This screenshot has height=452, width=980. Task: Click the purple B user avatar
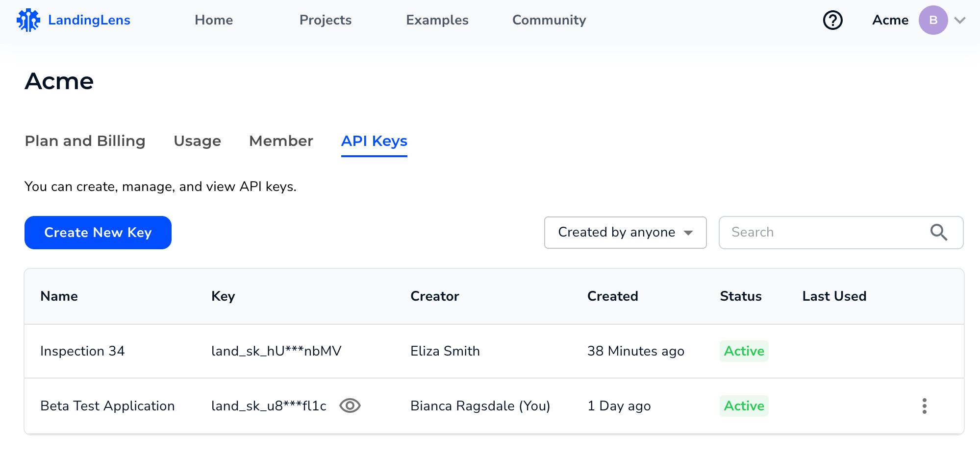click(x=933, y=20)
